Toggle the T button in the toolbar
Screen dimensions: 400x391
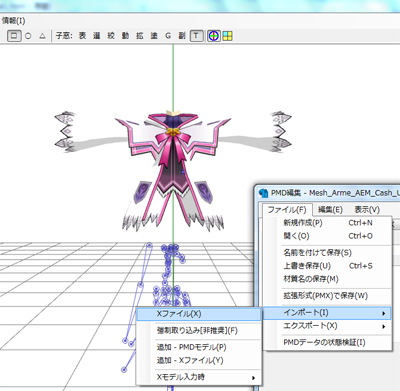pyautogui.click(x=196, y=36)
